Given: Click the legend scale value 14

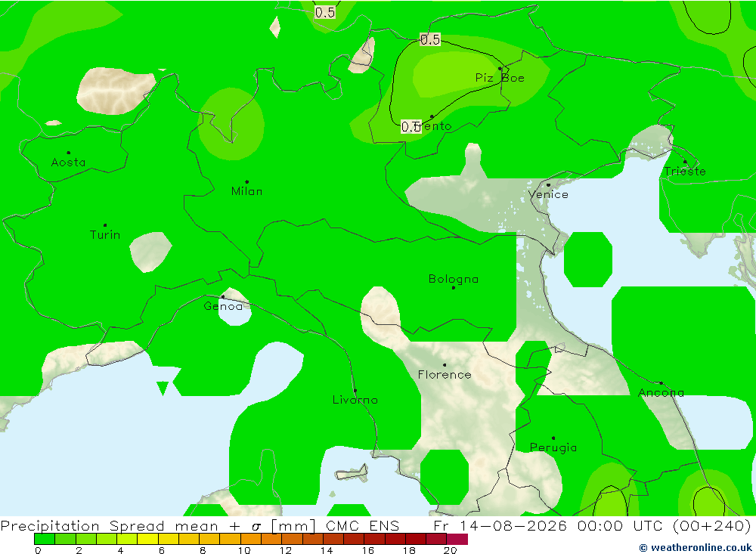Looking at the screenshot, I should [x=327, y=550].
